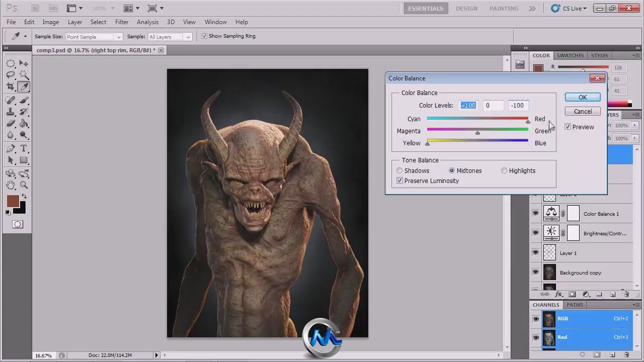Select the Highlights tone radio button
Image resolution: width=644 pixels, height=362 pixels.
coord(504,171)
